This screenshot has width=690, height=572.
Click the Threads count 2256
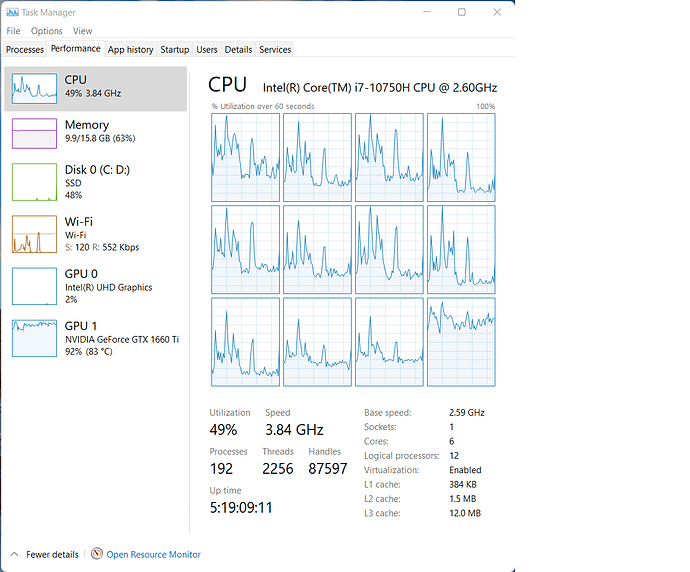point(278,469)
